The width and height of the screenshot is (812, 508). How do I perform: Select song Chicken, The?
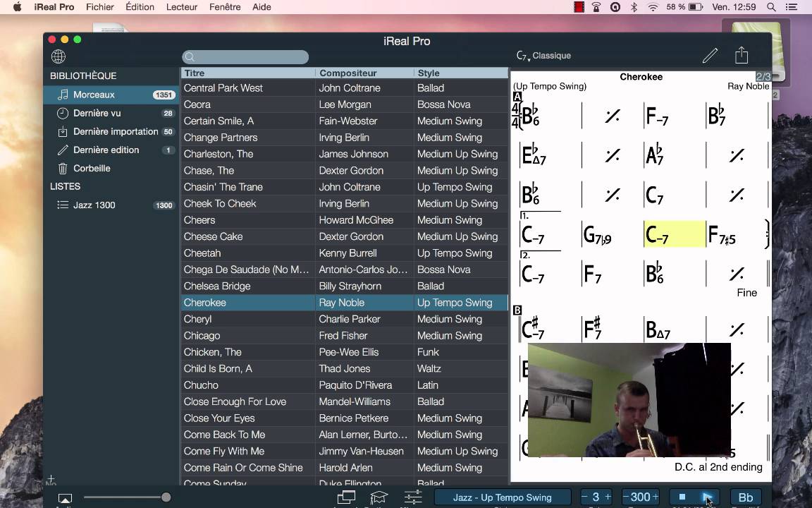click(x=345, y=352)
